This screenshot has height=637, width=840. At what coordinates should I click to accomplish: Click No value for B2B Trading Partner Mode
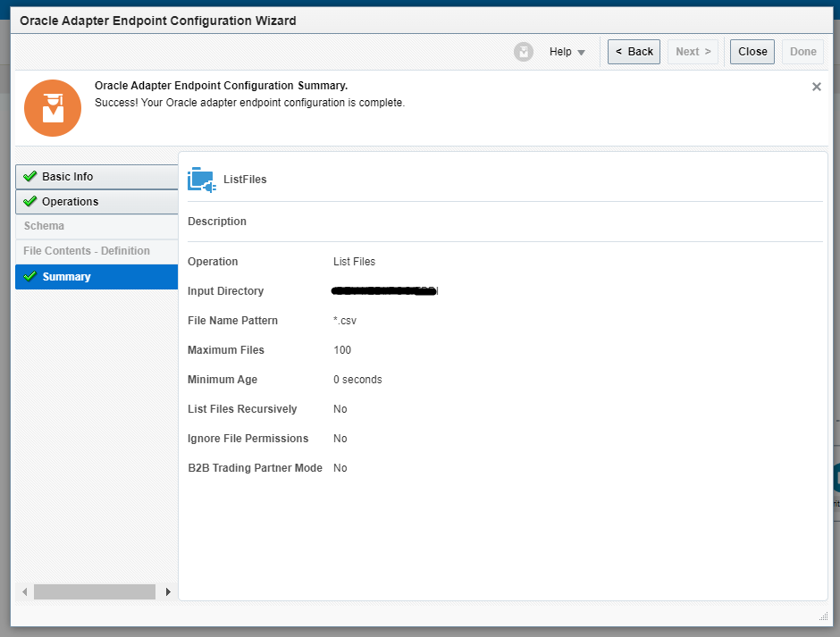(x=340, y=468)
